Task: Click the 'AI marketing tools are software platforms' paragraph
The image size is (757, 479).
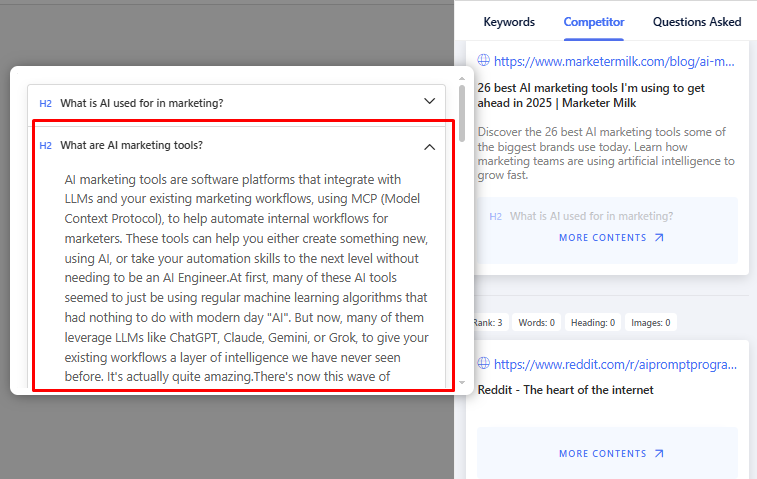Action: [x=246, y=278]
